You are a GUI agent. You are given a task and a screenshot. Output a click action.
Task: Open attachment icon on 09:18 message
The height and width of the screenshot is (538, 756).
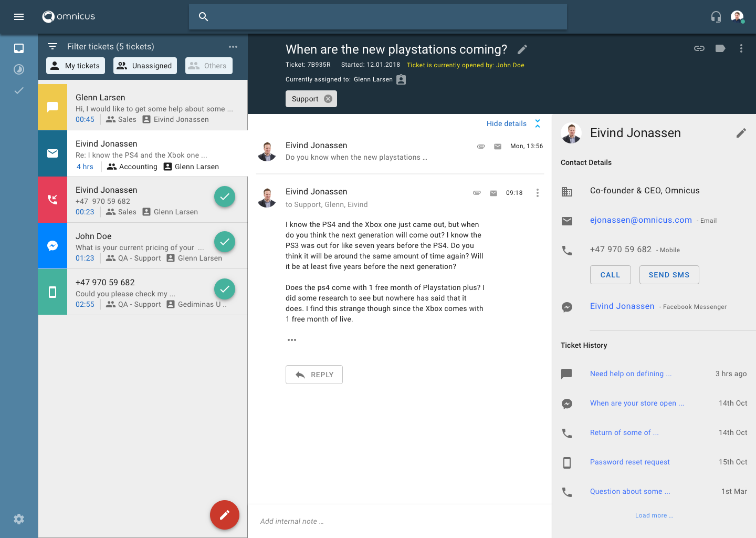point(477,193)
